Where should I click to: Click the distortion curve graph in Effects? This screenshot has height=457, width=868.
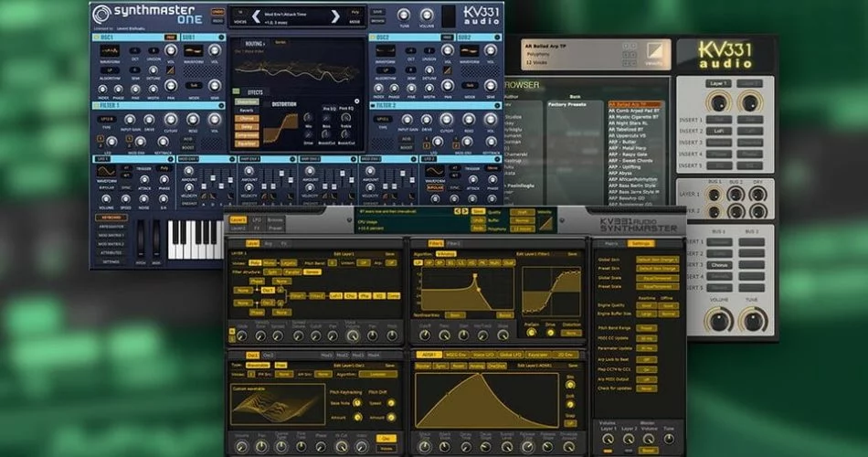[x=282, y=129]
